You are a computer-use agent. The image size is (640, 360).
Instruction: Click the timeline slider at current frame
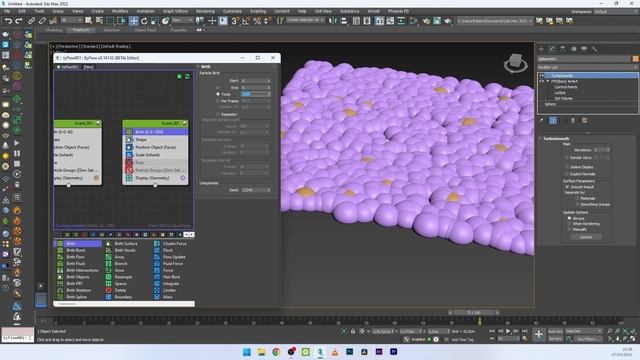pyautogui.click(x=473, y=313)
